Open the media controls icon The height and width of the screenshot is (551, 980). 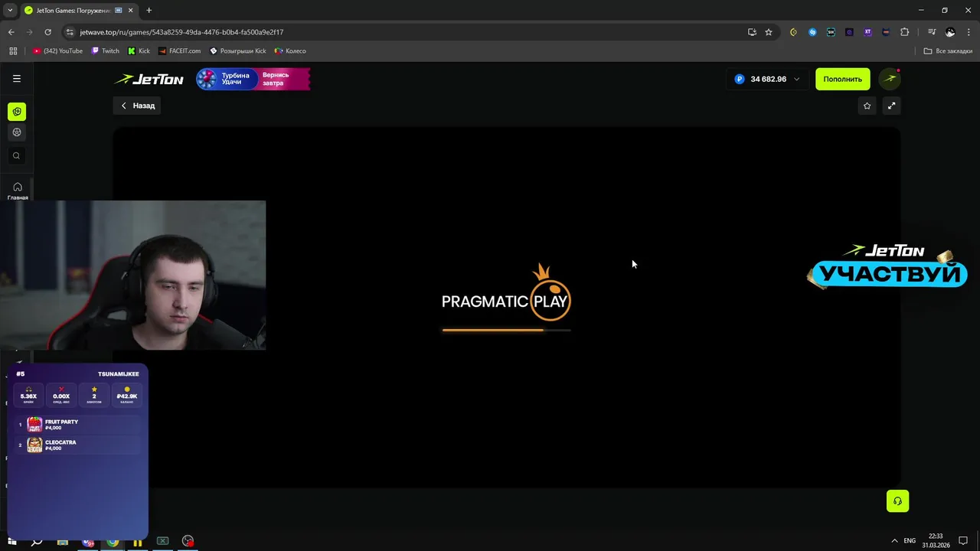point(932,32)
